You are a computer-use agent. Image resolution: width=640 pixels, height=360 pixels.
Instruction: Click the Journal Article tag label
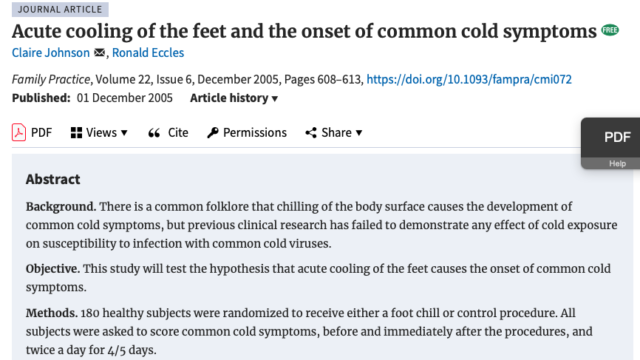[60, 9]
